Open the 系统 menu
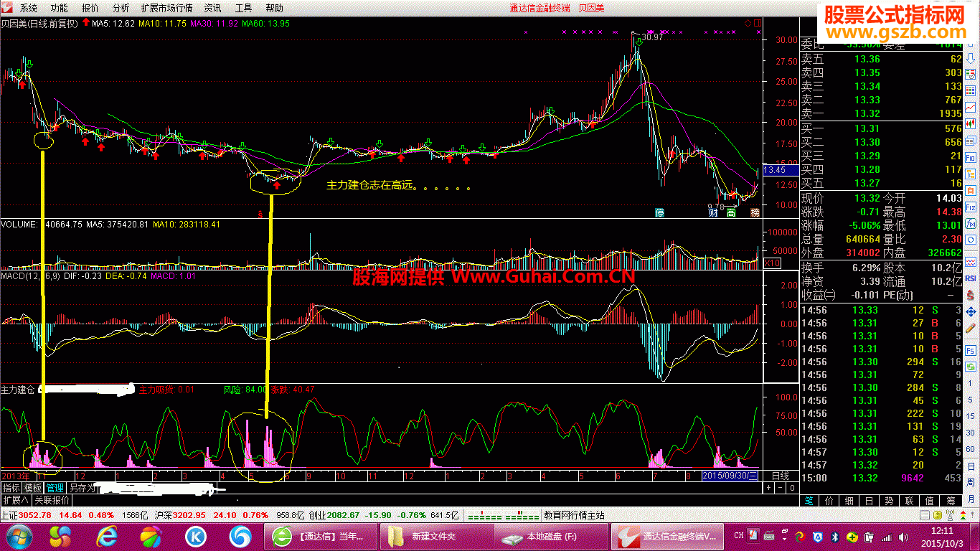Screen dimensions: 980x551 pyautogui.click(x=28, y=8)
